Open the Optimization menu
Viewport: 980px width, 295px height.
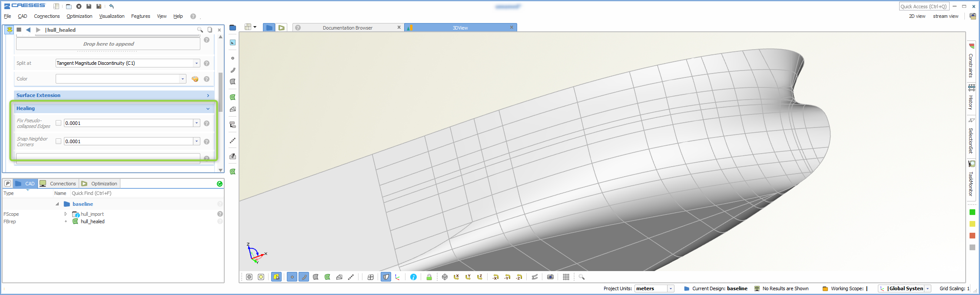click(79, 16)
